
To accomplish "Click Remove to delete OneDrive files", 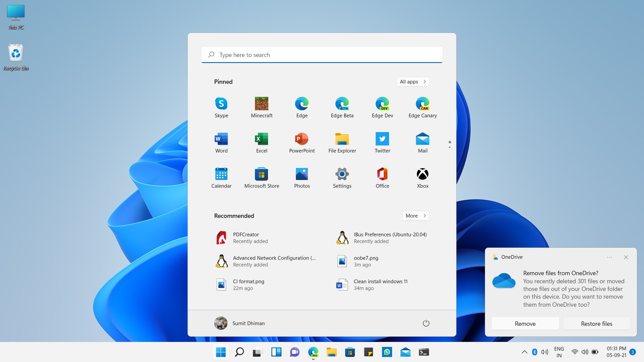I will (x=525, y=323).
